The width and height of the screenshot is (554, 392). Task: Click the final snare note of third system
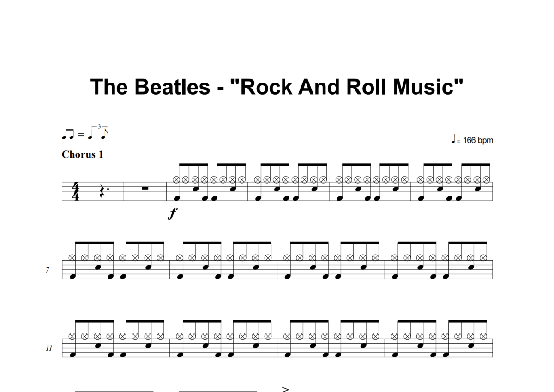(x=470, y=345)
